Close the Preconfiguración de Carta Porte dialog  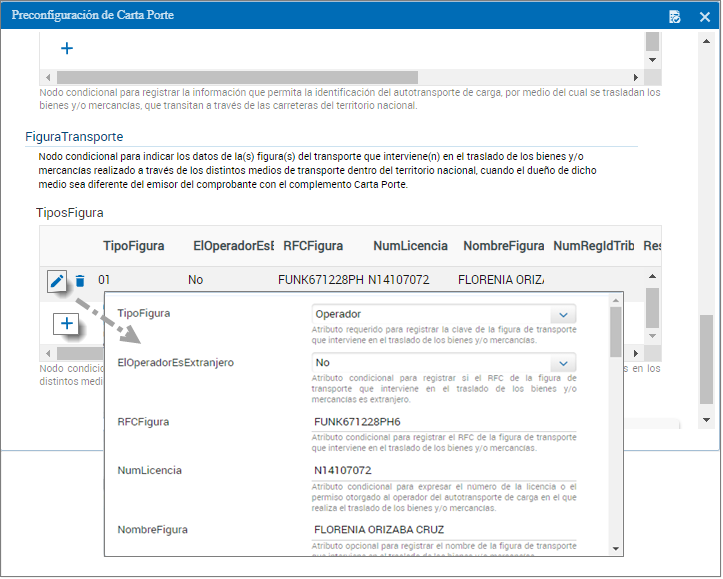click(704, 16)
